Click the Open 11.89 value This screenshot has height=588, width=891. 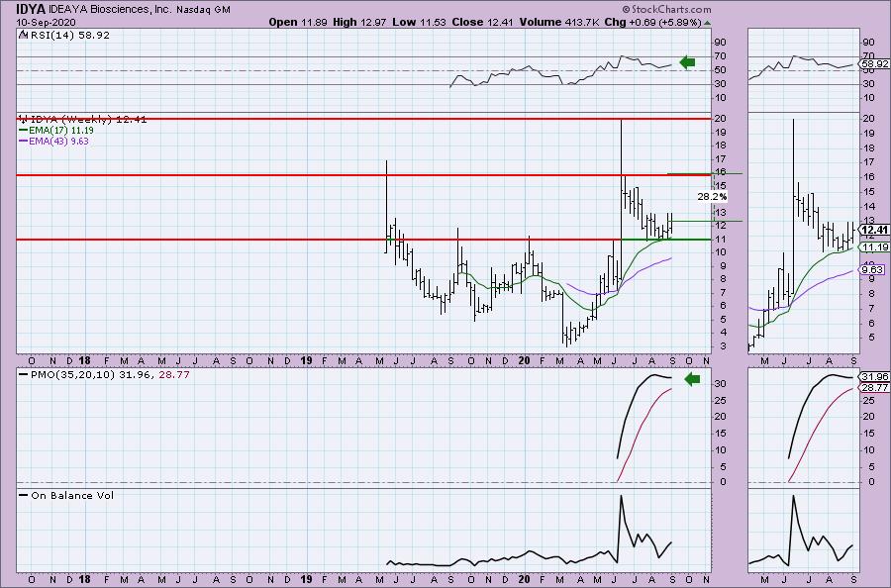point(298,22)
